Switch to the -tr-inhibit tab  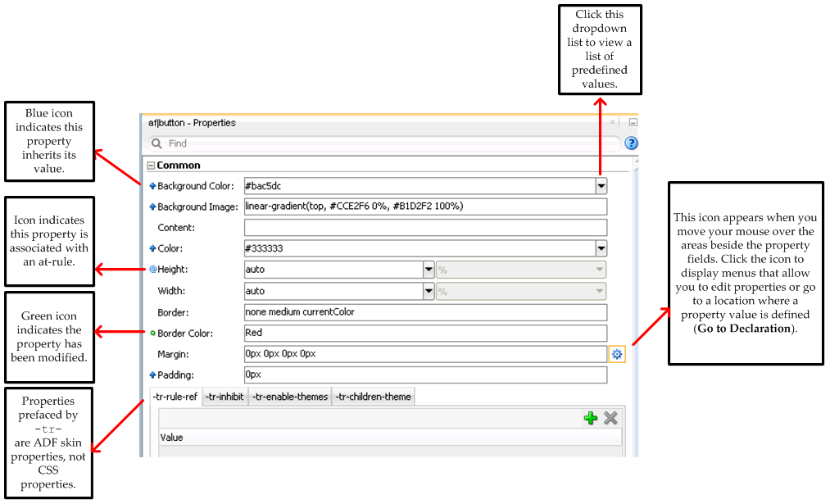pos(225,397)
